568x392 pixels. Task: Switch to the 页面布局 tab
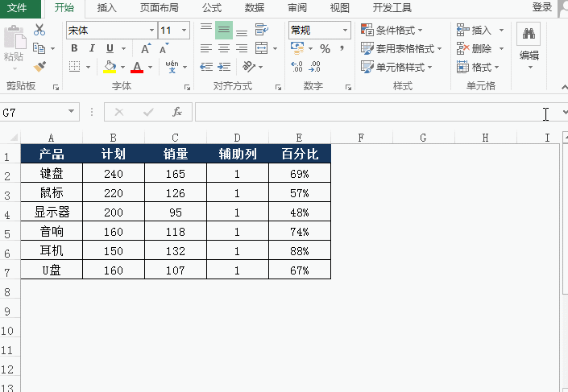(159, 7)
